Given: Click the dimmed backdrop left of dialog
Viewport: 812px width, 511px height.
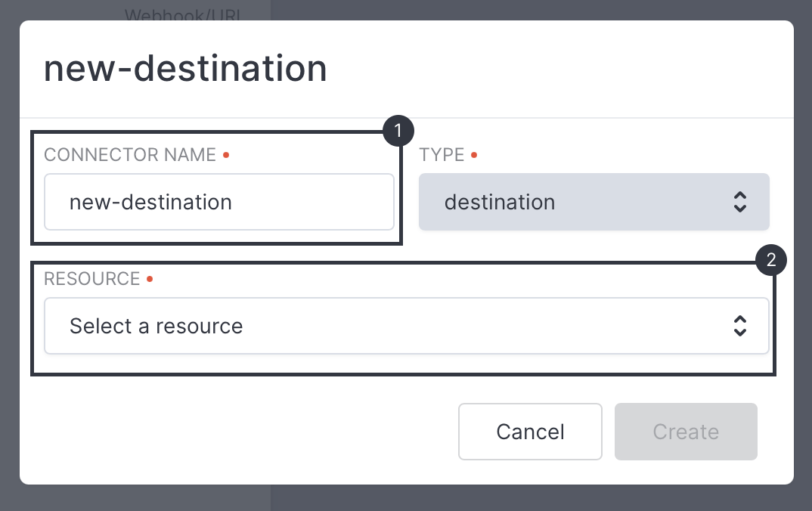Looking at the screenshot, I should tap(9, 257).
